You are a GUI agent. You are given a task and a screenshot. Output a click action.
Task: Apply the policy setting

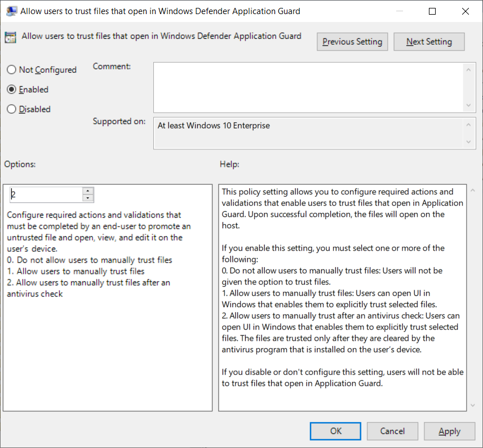point(449,431)
